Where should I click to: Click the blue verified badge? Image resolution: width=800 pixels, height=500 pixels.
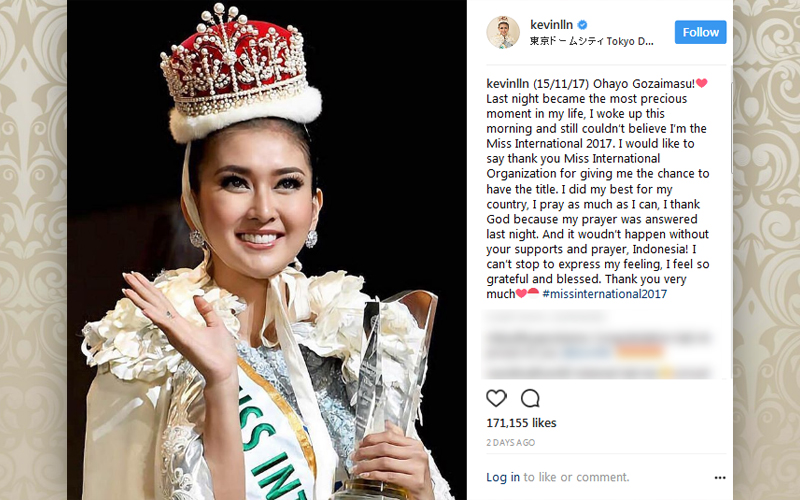[582, 24]
